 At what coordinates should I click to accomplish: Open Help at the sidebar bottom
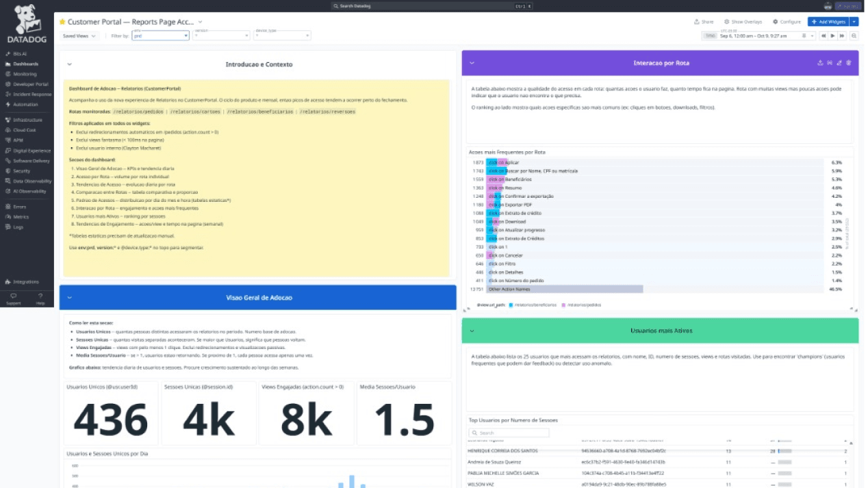tap(40, 299)
